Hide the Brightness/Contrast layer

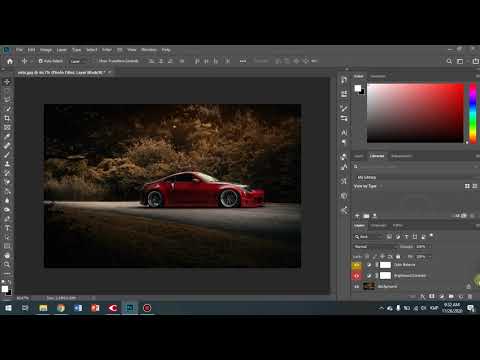pos(357,276)
